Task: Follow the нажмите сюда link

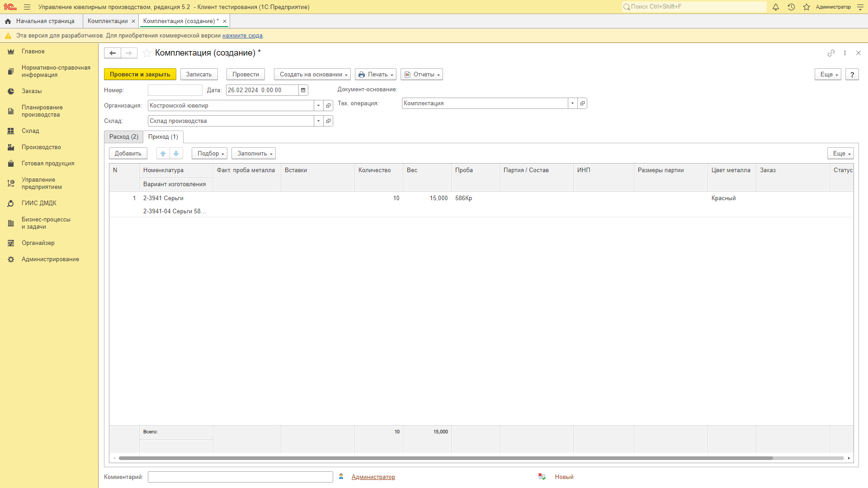Action: [x=242, y=35]
